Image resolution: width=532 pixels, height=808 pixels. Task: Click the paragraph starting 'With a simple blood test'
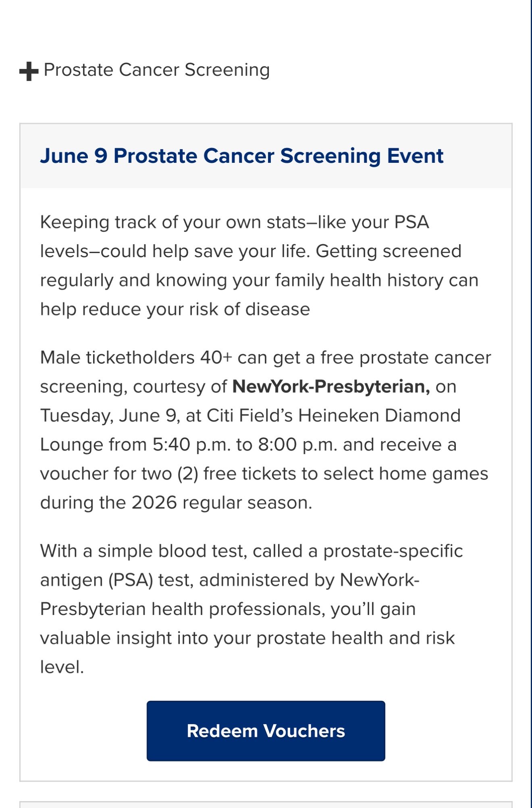[x=251, y=609]
